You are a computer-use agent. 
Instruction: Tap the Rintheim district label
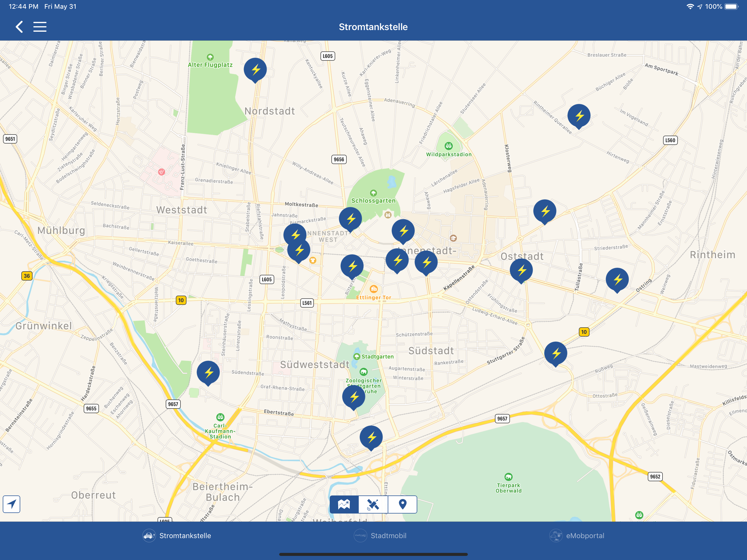[713, 255]
